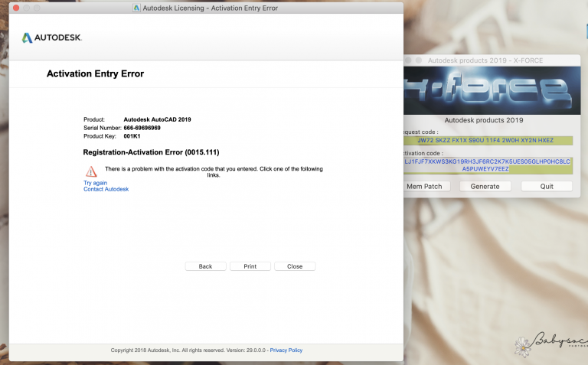Image resolution: width=588 pixels, height=365 pixels.
Task: Click Mem Patch in X-FORCE window
Action: click(x=426, y=186)
